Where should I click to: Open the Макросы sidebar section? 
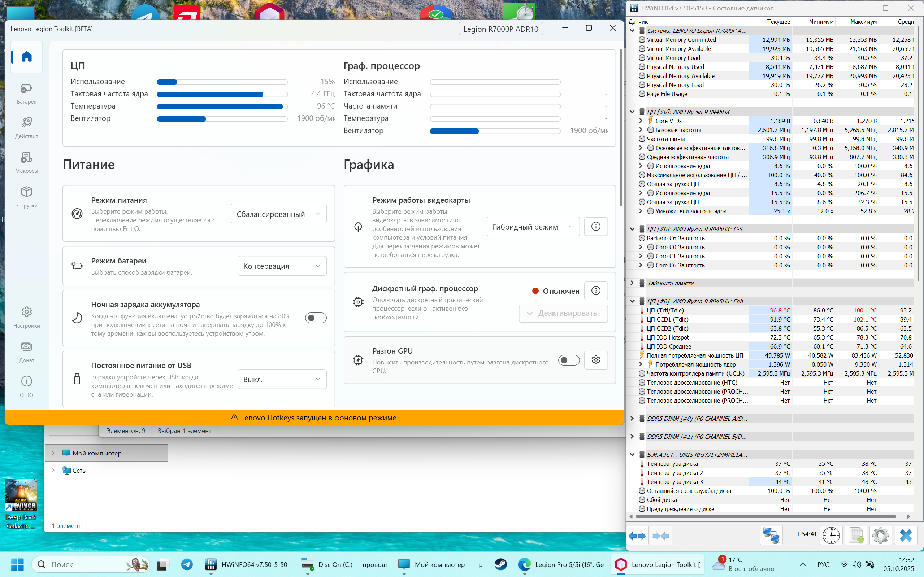click(26, 163)
